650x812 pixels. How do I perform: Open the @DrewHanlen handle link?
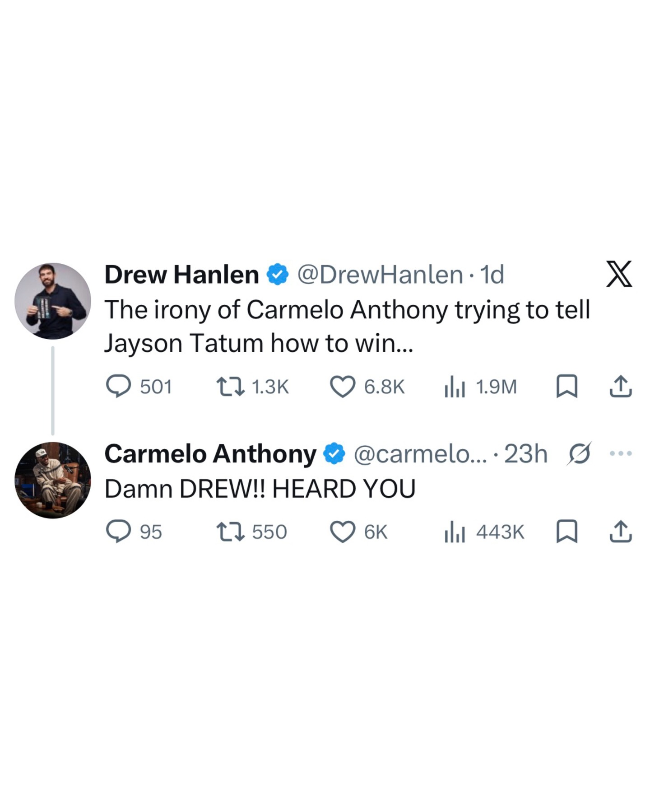click(380, 275)
